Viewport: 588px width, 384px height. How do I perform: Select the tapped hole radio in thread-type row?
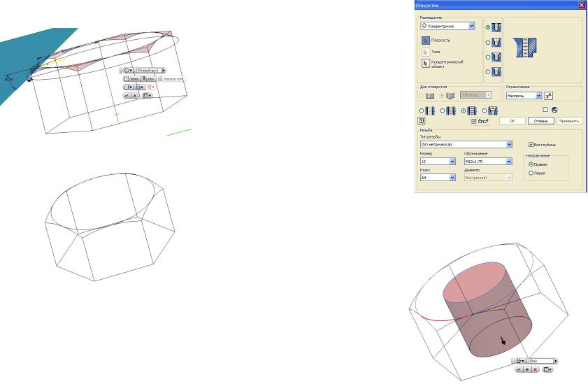point(464,111)
